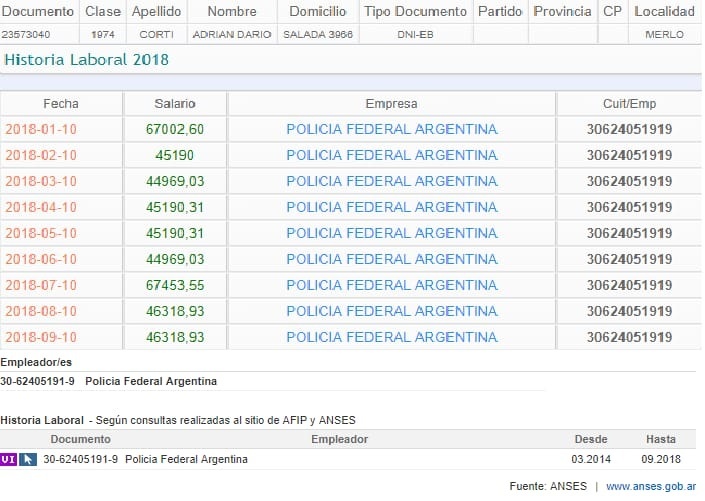Open Policia Federal Argentina link for 2018-04-10
Image resolution: width=705 pixels, height=501 pixels.
(392, 207)
